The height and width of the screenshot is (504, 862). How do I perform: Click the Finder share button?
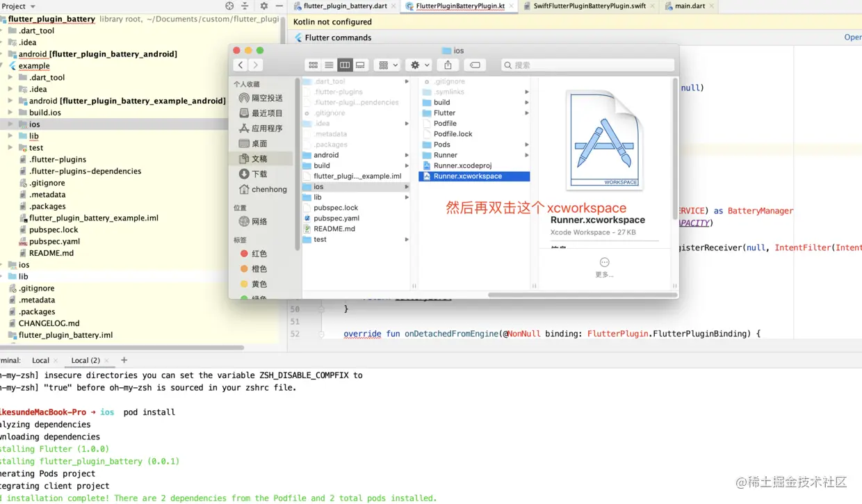click(448, 65)
